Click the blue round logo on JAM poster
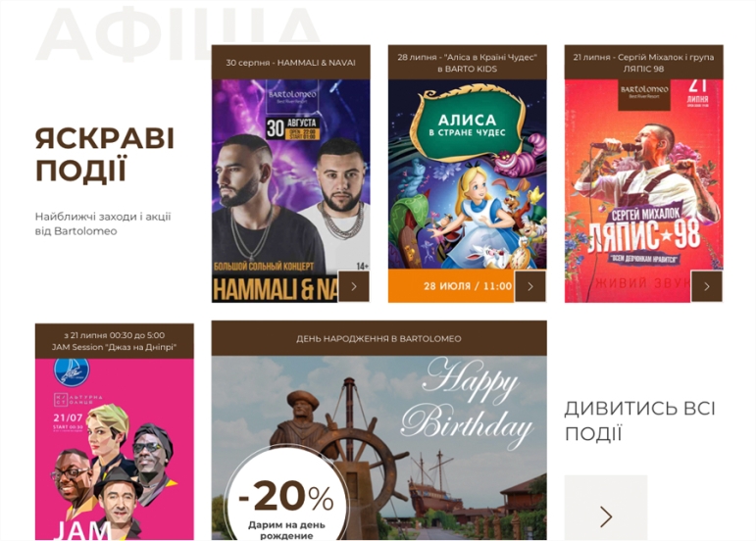756x541 pixels. [x=72, y=371]
